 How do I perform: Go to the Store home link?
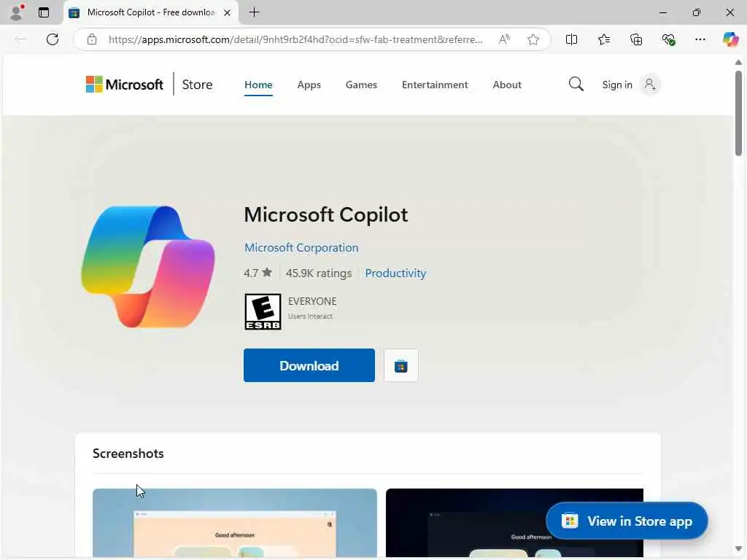[x=197, y=85]
